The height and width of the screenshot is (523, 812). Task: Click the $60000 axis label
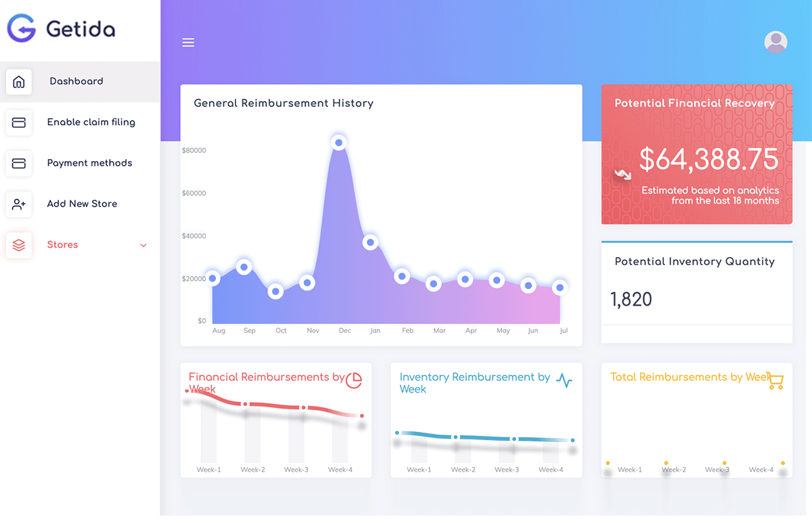(194, 194)
